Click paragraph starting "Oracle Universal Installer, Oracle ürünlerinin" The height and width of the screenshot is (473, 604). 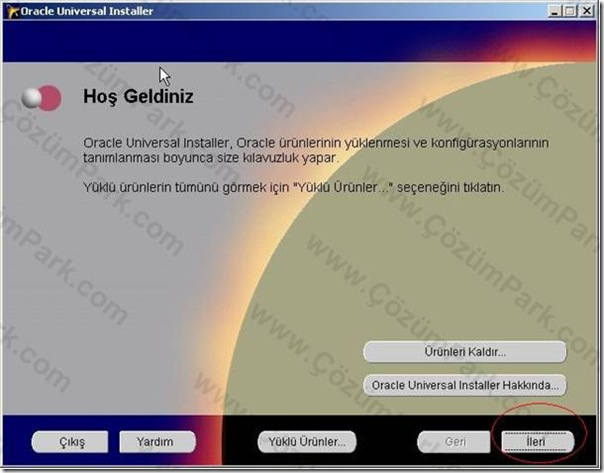(x=316, y=150)
